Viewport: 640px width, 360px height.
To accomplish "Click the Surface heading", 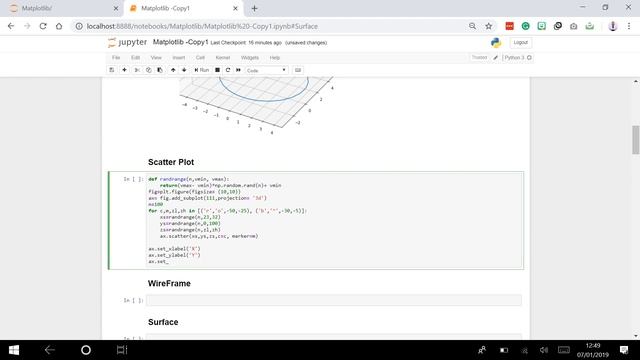I will (163, 322).
